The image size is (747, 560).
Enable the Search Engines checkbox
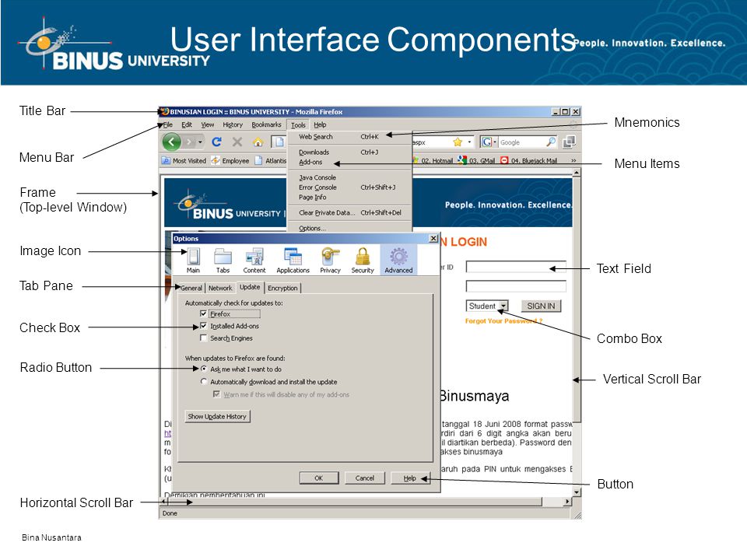(203, 338)
